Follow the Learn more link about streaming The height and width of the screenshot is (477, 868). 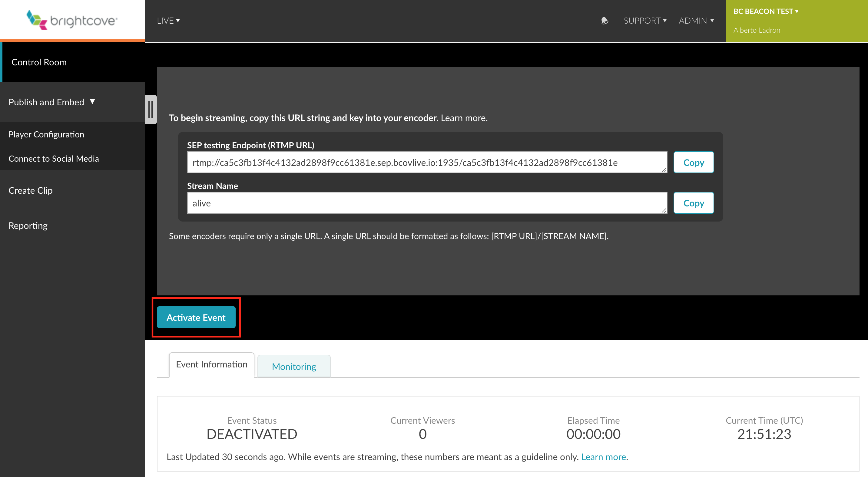click(x=464, y=118)
